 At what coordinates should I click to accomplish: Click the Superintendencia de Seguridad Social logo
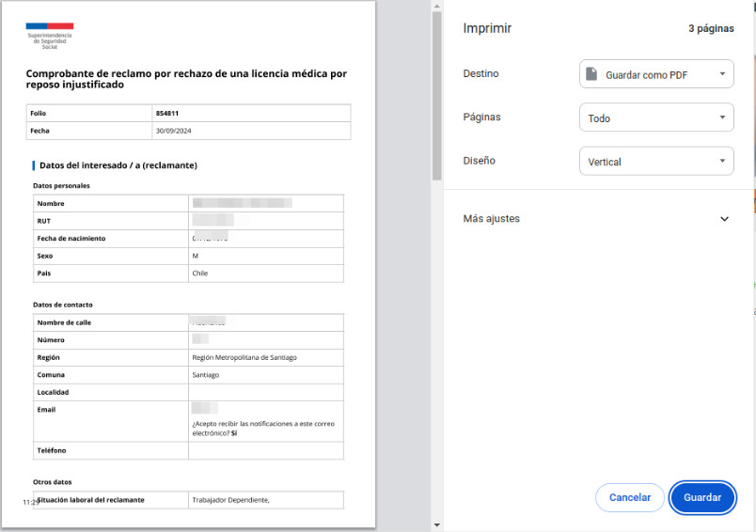pos(50,36)
